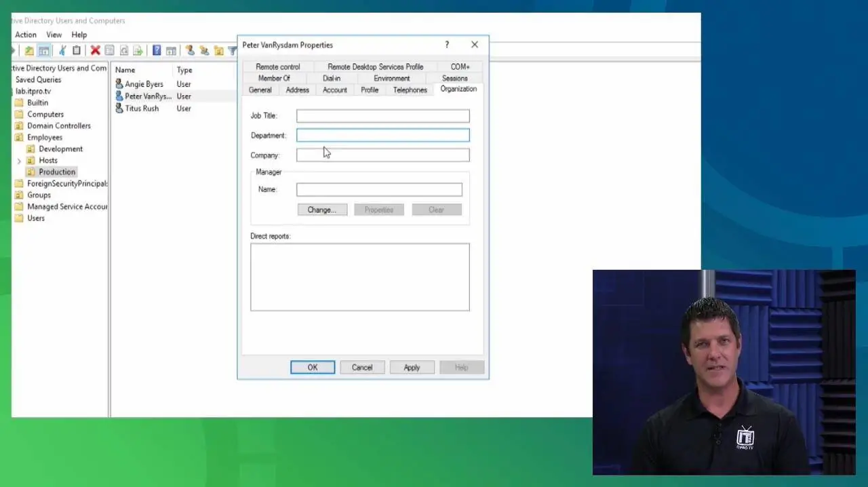Open the View menu

(x=54, y=35)
